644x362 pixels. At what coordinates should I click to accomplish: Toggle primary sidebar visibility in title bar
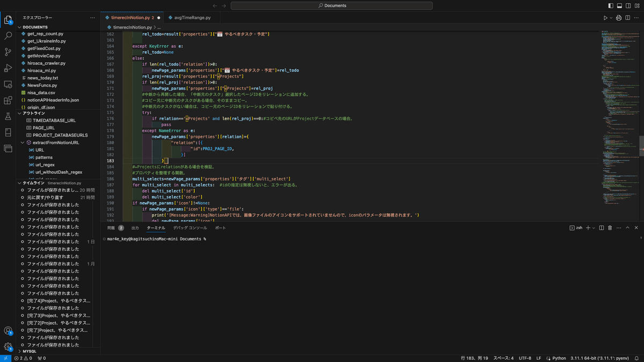pyautogui.click(x=611, y=5)
